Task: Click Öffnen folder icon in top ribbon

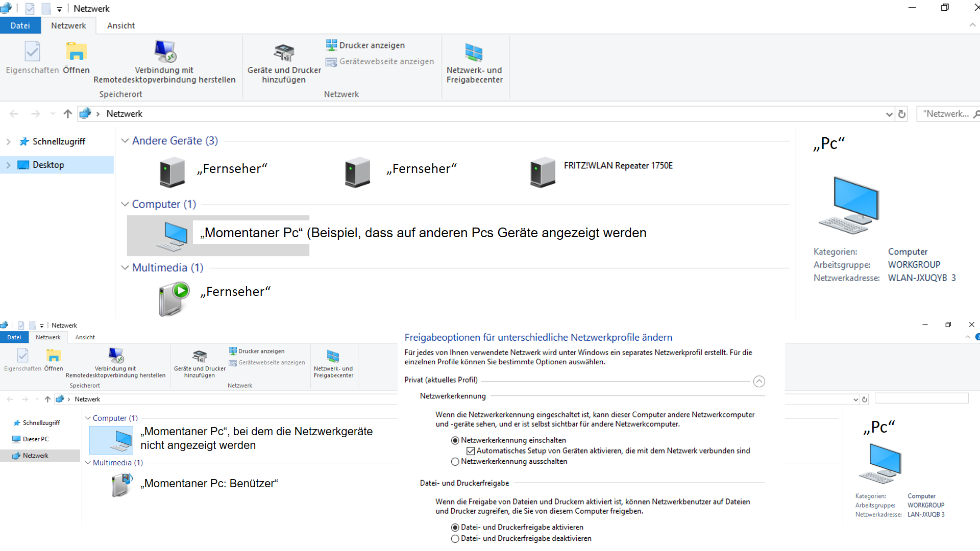Action: click(x=76, y=52)
